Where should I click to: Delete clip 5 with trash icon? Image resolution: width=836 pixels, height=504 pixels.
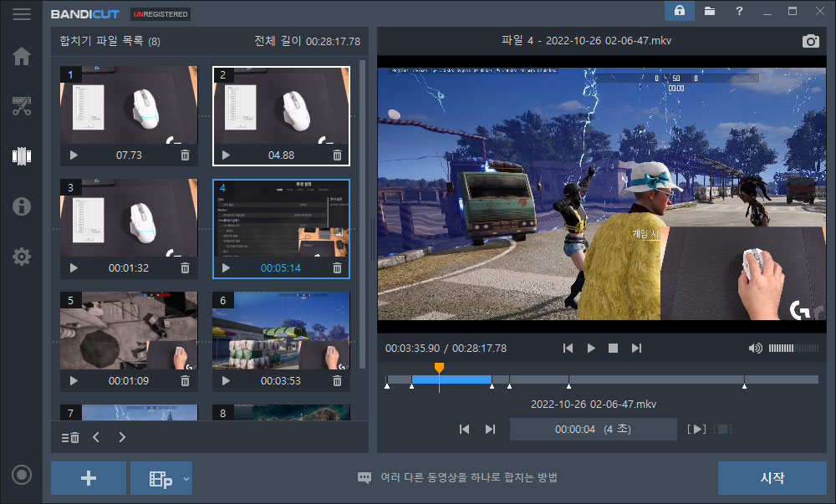185,381
